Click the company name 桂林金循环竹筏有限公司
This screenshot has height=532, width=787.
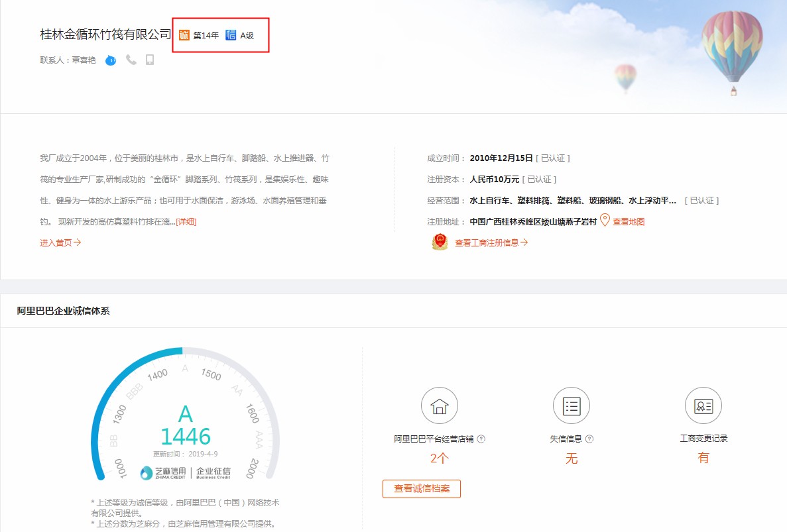coord(106,34)
